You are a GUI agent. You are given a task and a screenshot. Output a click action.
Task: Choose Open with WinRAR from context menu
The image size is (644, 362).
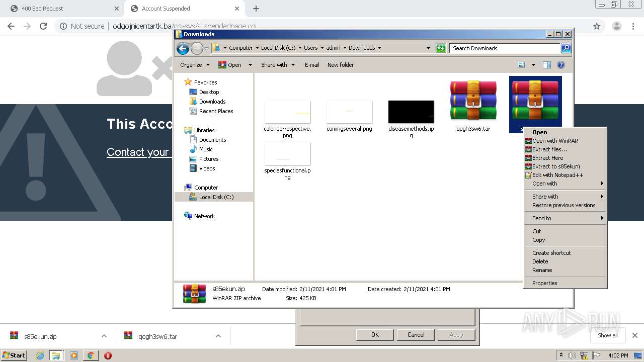click(565, 141)
